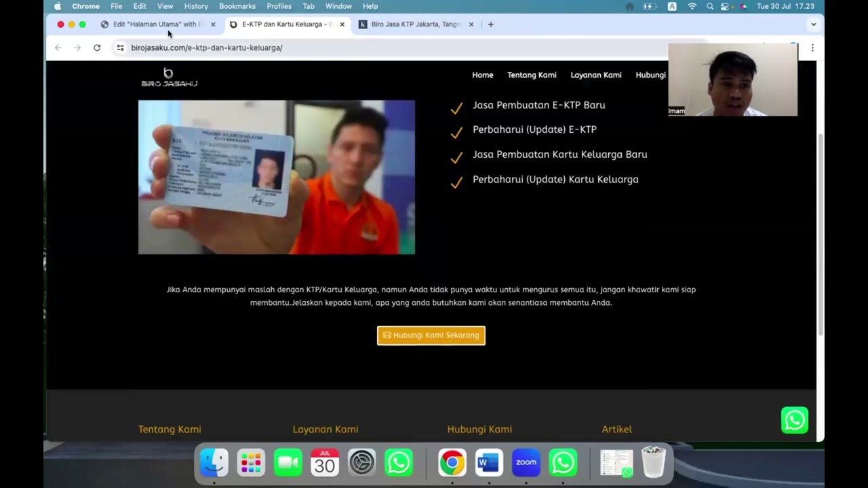Image resolution: width=868 pixels, height=488 pixels.
Task: Open the View menu
Action: 165,6
